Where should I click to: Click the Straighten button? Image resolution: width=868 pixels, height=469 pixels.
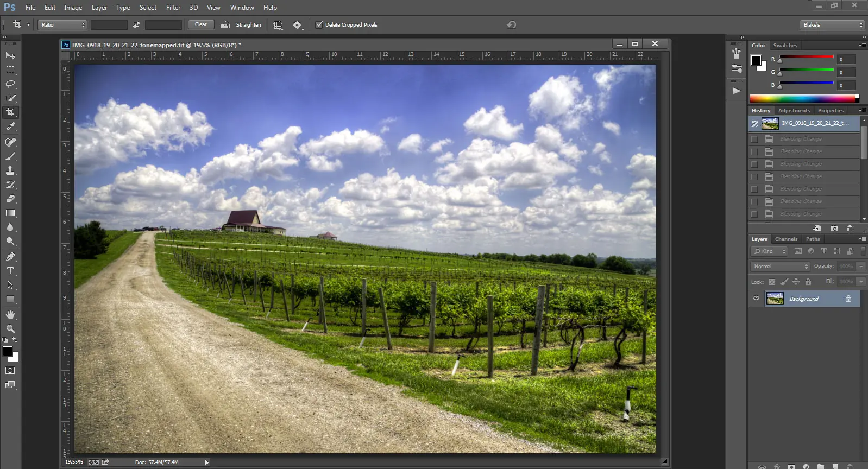[x=242, y=25]
